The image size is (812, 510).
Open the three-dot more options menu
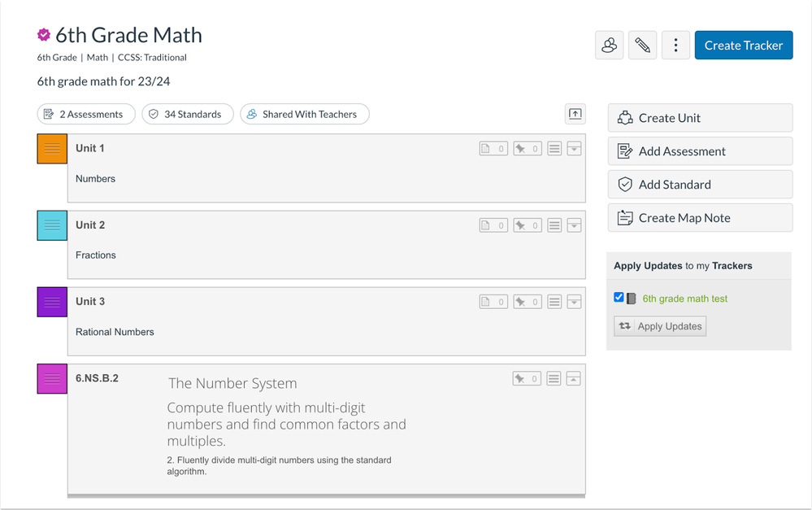[x=675, y=46]
